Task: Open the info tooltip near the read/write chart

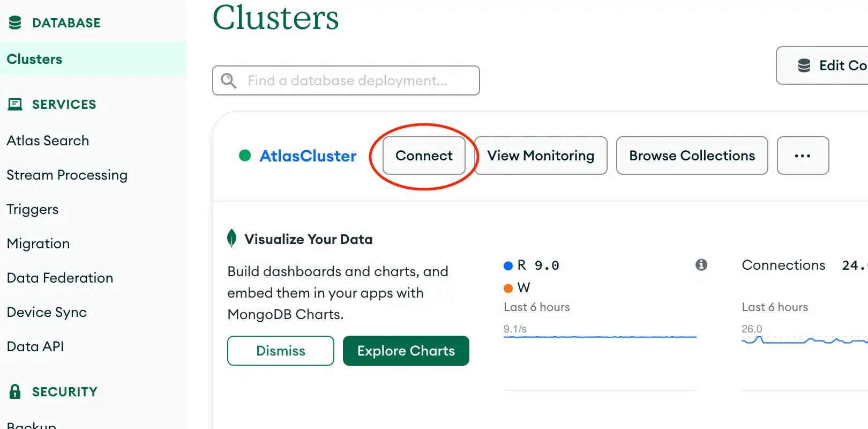Action: pos(701,264)
